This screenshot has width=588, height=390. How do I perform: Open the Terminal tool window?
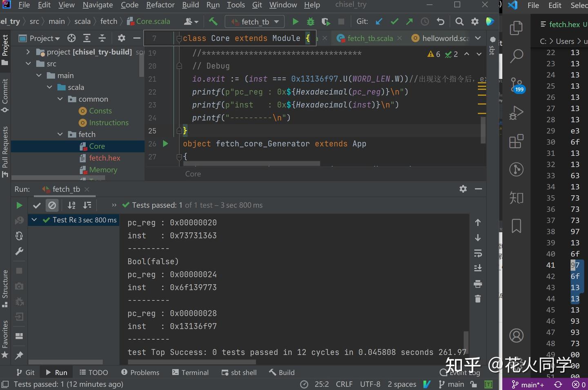tap(190, 372)
